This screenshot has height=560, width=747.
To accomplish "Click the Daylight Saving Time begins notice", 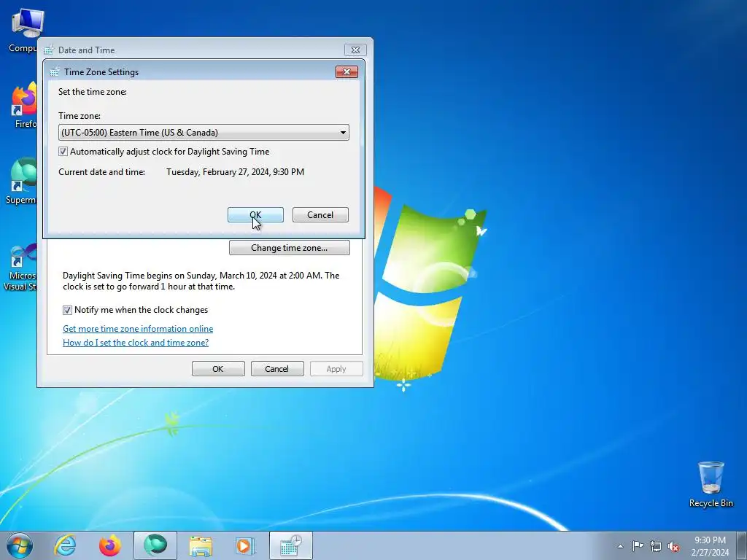I will pos(201,281).
